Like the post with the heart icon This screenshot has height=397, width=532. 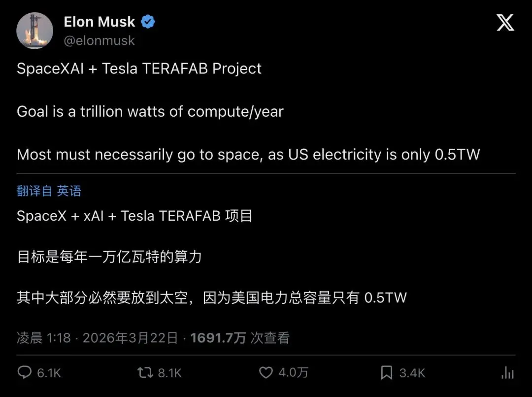pyautogui.click(x=266, y=372)
